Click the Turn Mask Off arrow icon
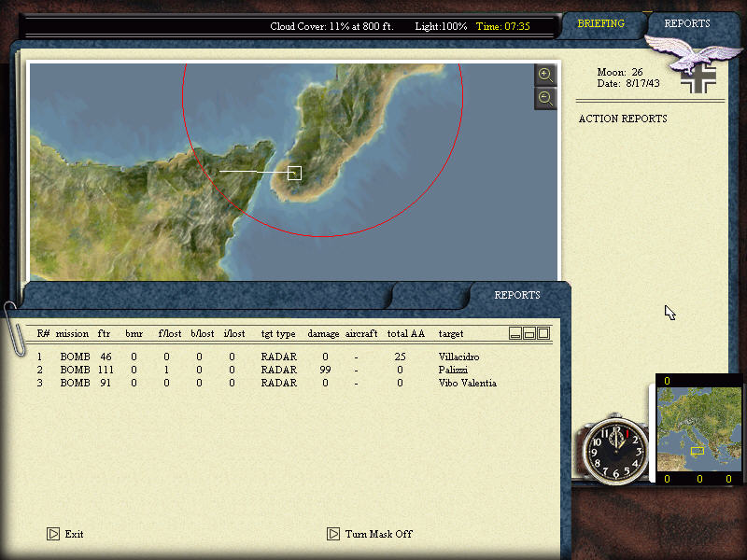 point(333,534)
